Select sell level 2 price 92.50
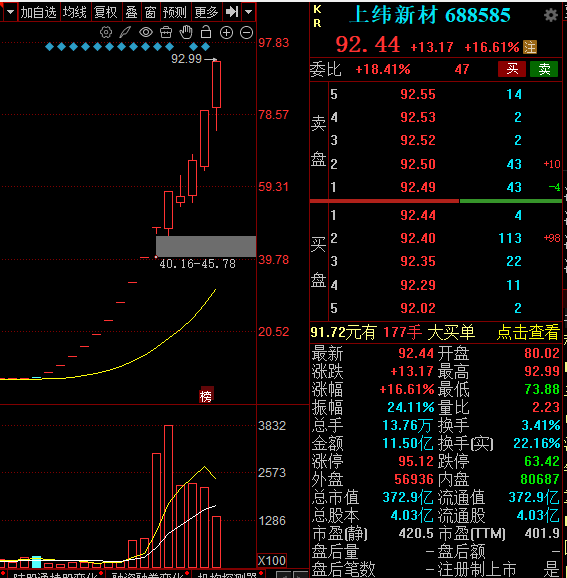Viewport: 567px width, 578px height. pos(418,164)
